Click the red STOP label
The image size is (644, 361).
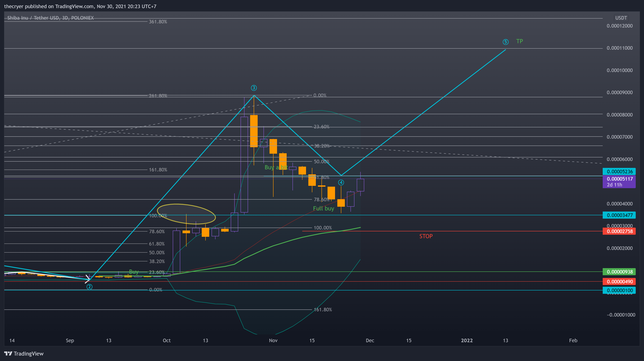click(x=426, y=236)
